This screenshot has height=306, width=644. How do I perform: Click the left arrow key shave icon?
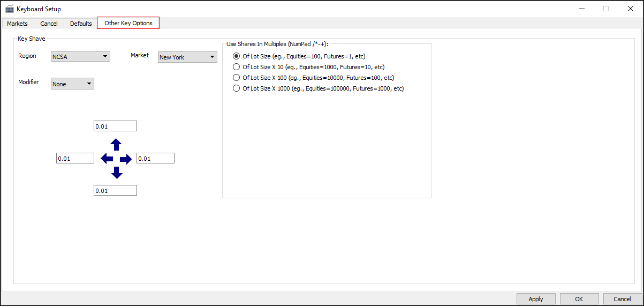107,159
